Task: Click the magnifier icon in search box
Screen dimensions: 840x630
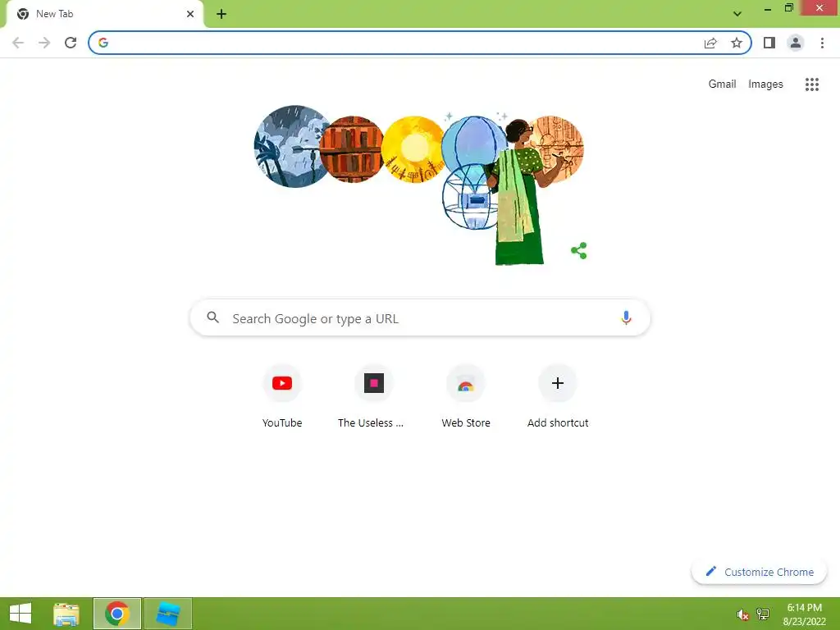Action: tap(212, 317)
